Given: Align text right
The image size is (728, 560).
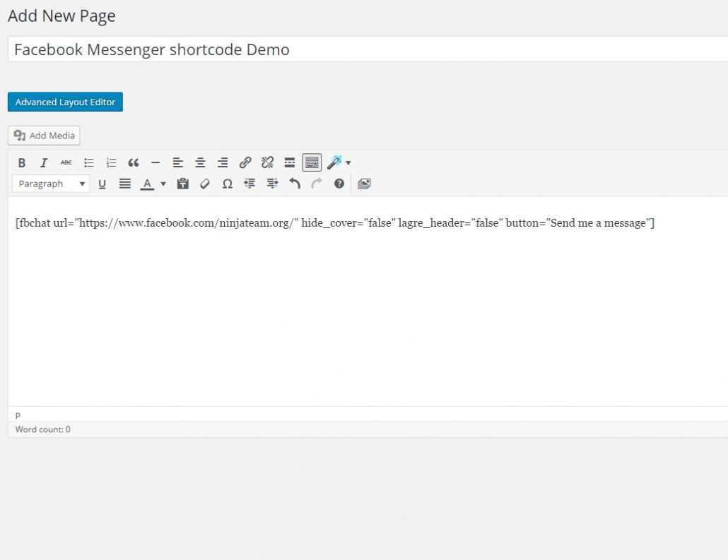Looking at the screenshot, I should [223, 163].
